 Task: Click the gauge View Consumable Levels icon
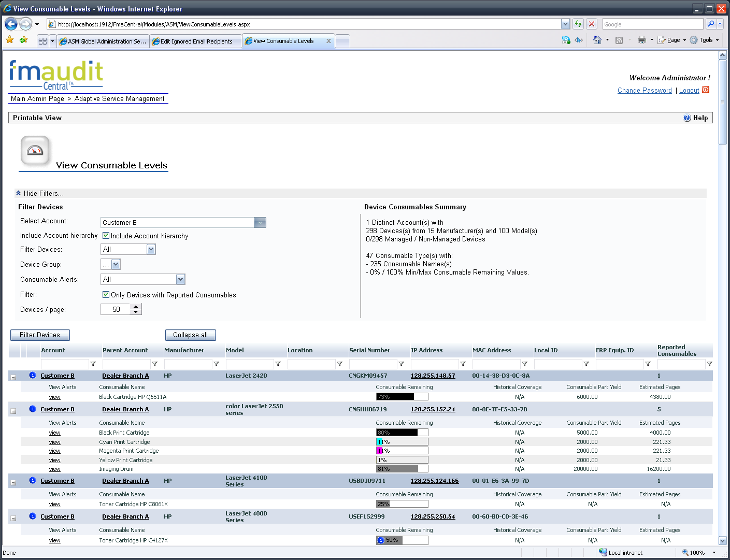pos(35,150)
